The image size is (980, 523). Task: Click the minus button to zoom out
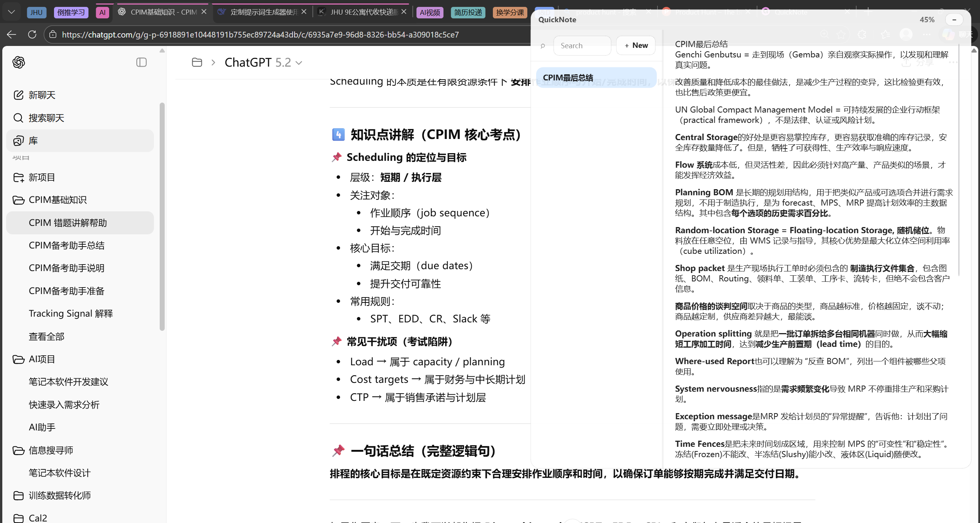pyautogui.click(x=954, y=20)
